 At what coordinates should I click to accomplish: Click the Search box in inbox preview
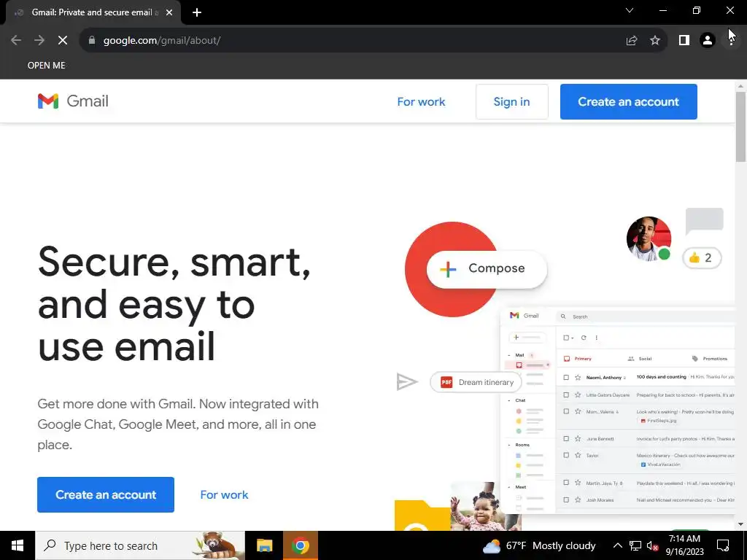(x=646, y=316)
